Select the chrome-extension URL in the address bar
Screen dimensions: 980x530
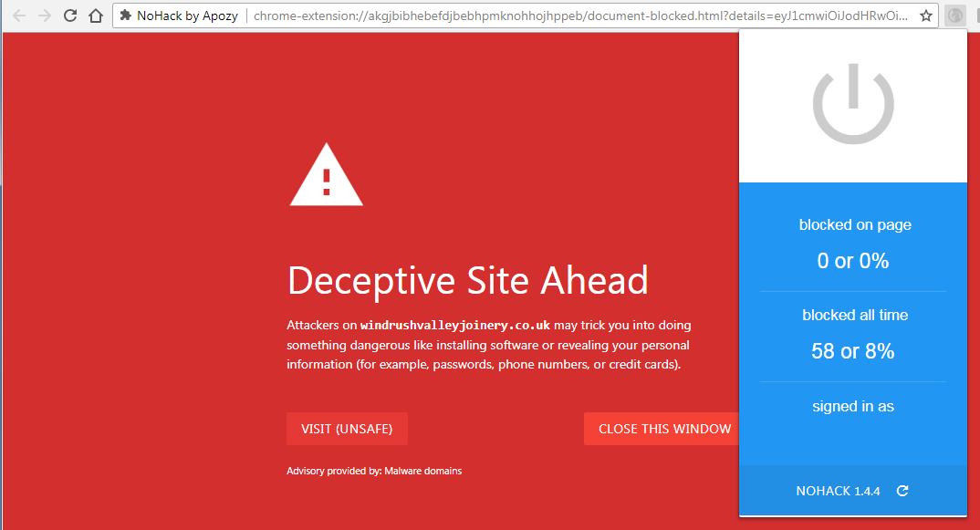pyautogui.click(x=580, y=16)
